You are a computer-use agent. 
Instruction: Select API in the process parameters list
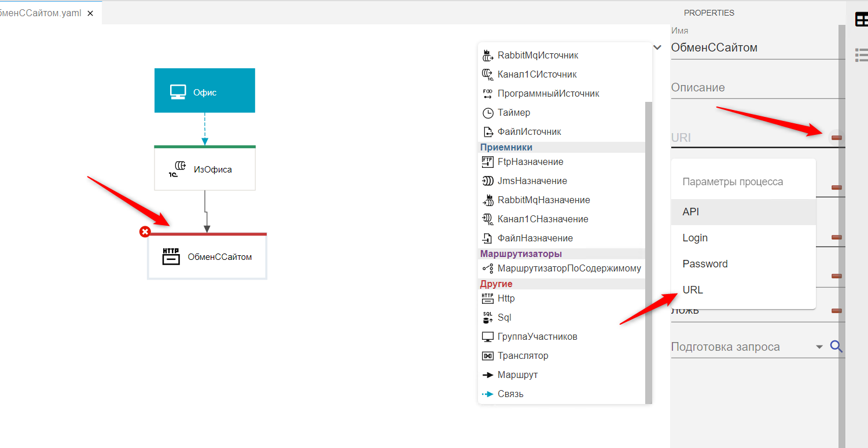(x=691, y=212)
